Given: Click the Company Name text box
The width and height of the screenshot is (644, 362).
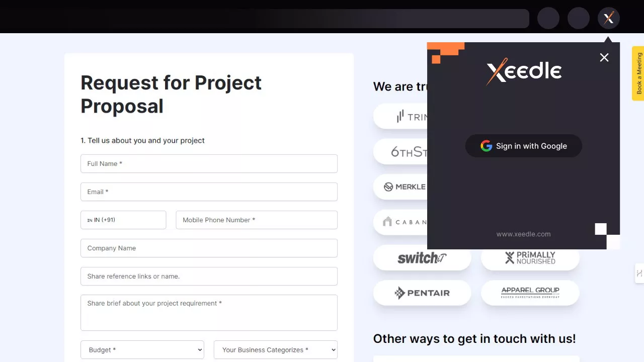Looking at the screenshot, I should pos(209,248).
